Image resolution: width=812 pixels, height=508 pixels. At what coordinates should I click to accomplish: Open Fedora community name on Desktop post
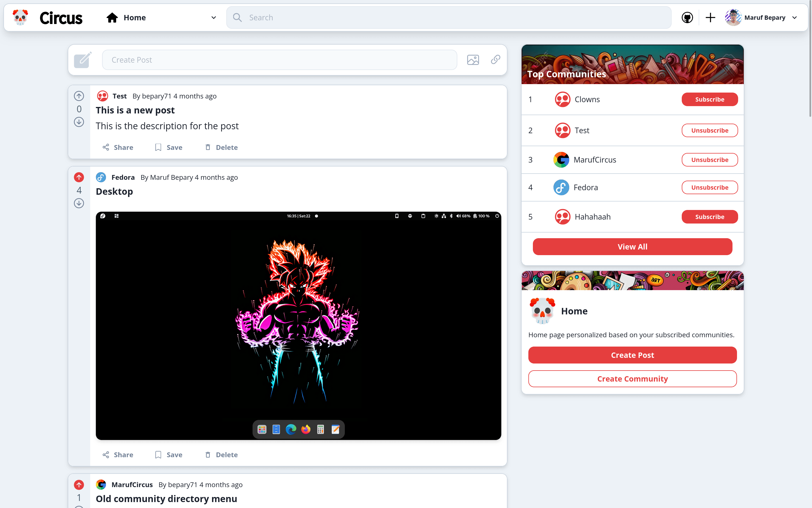click(x=123, y=178)
